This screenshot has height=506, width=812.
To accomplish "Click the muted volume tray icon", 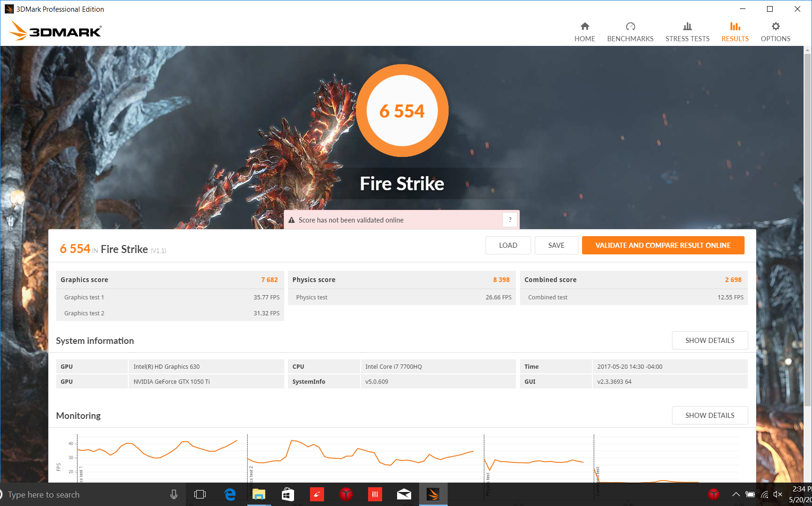I will coord(778,494).
